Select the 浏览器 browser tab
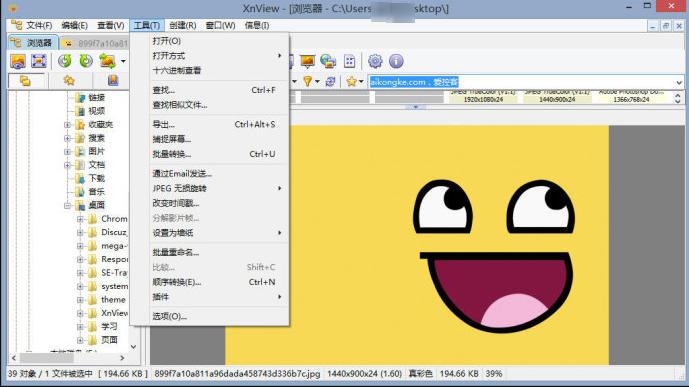689x387 pixels. 33,43
